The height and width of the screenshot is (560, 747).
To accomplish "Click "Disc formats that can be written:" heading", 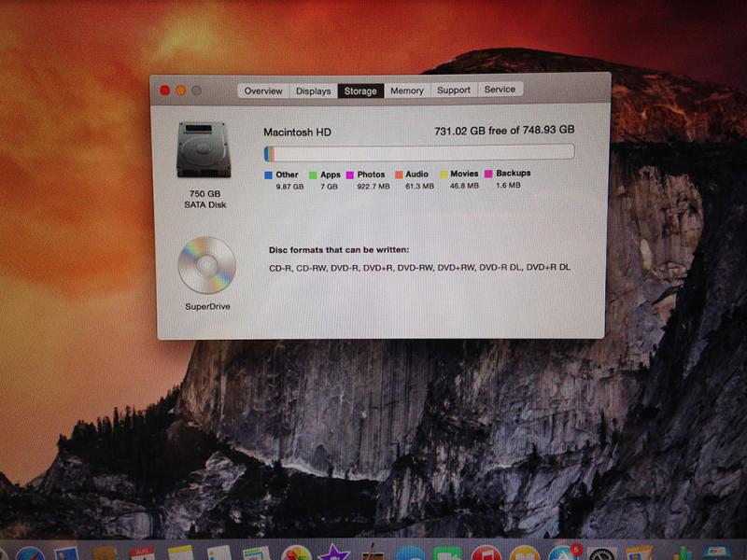I will click(339, 250).
